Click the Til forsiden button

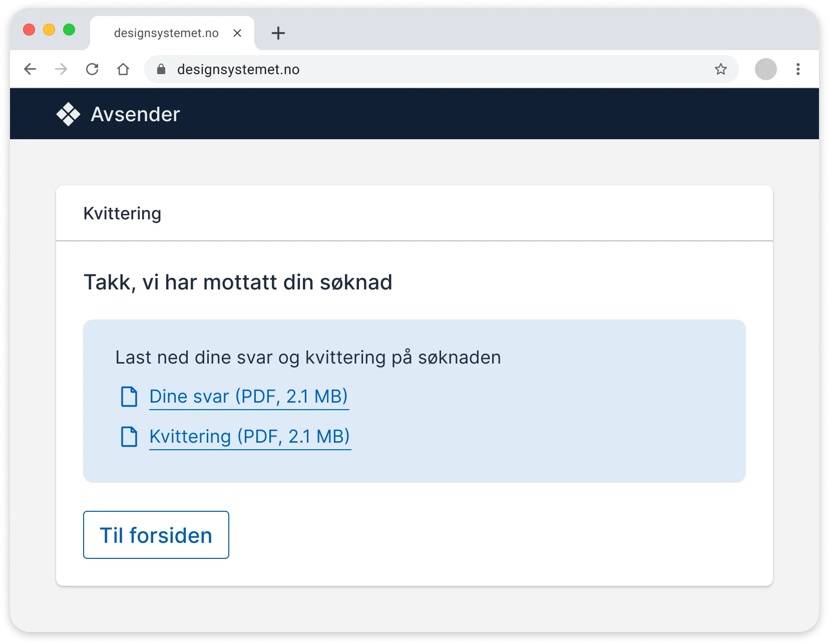click(x=156, y=535)
